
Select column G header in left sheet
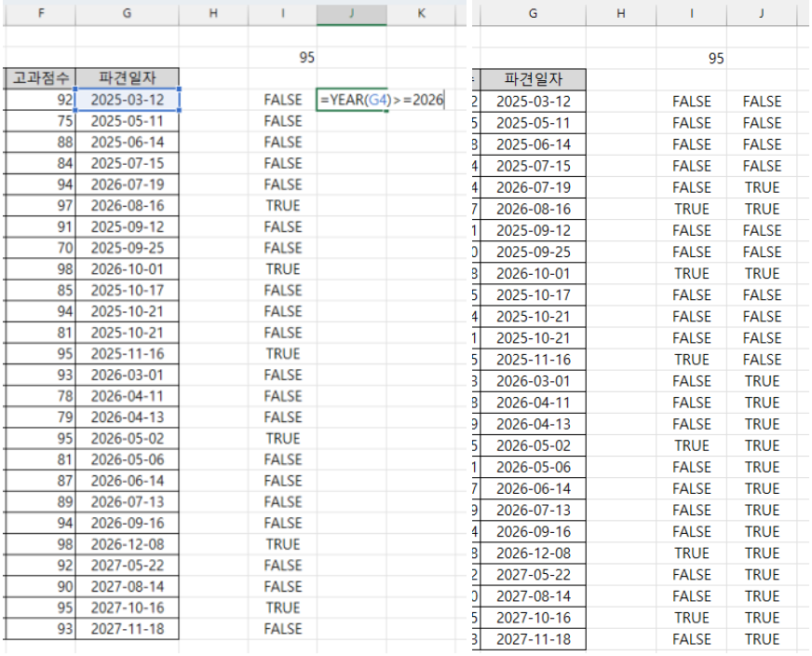tap(127, 13)
